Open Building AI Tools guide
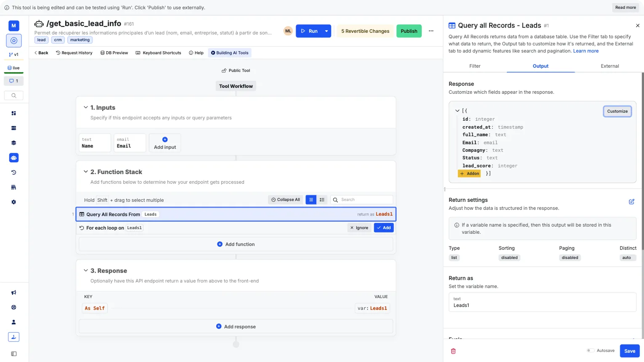This screenshot has width=644, height=362. [x=230, y=53]
